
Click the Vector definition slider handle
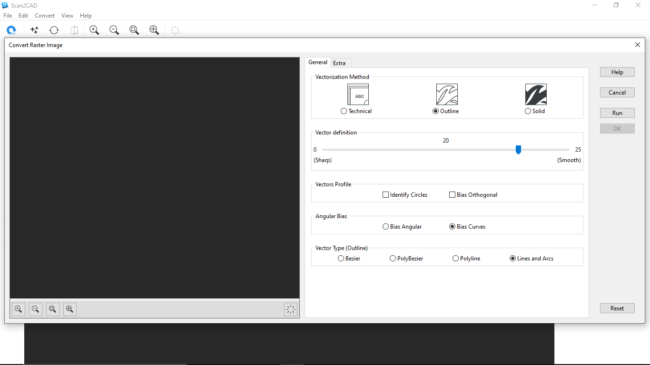tap(518, 149)
